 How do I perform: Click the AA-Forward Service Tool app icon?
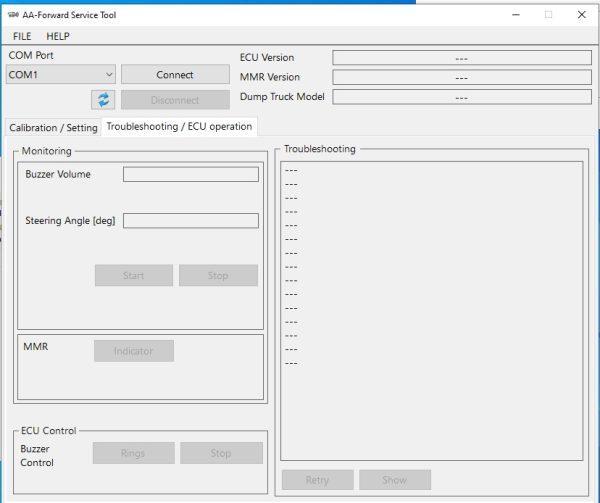(13, 15)
